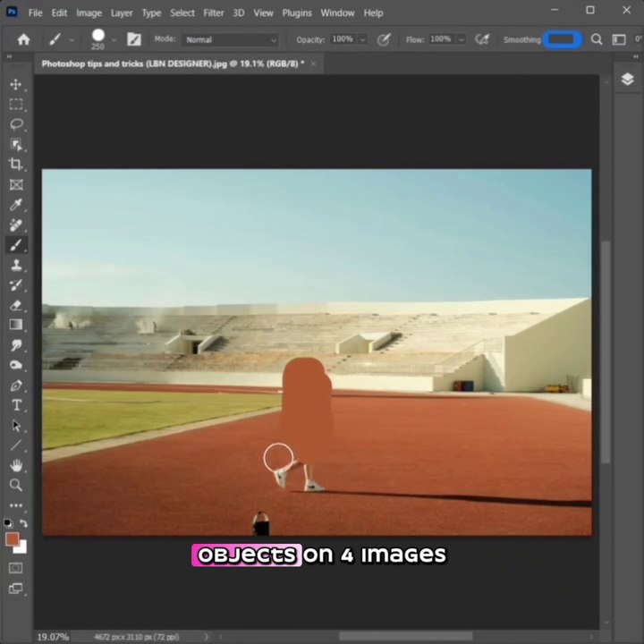This screenshot has height=644, width=644.
Task: Select the Eyedropper tool
Action: [15, 205]
